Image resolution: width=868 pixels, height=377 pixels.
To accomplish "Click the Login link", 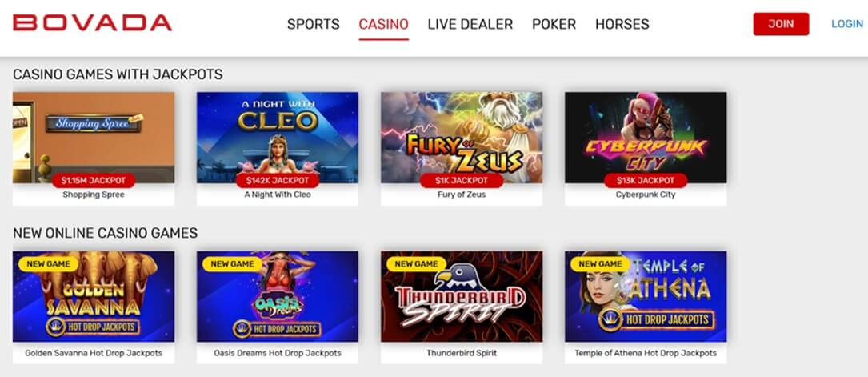I will [847, 24].
